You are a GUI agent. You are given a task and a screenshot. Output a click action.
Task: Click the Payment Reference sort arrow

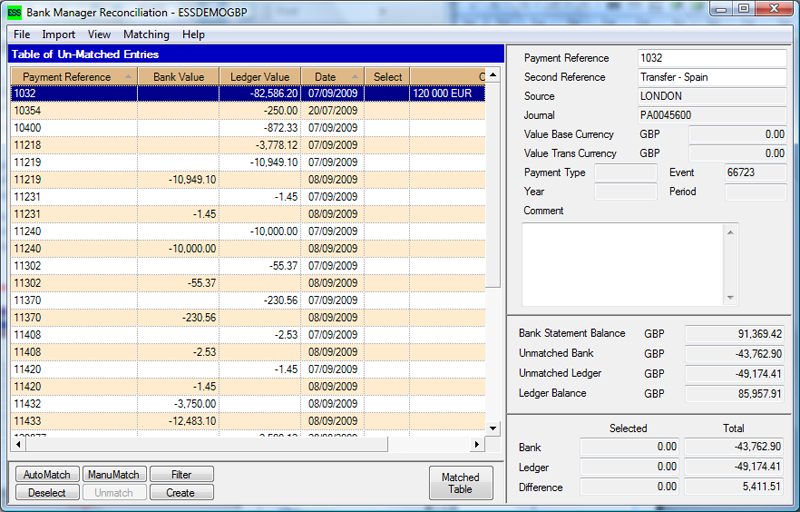[128, 77]
